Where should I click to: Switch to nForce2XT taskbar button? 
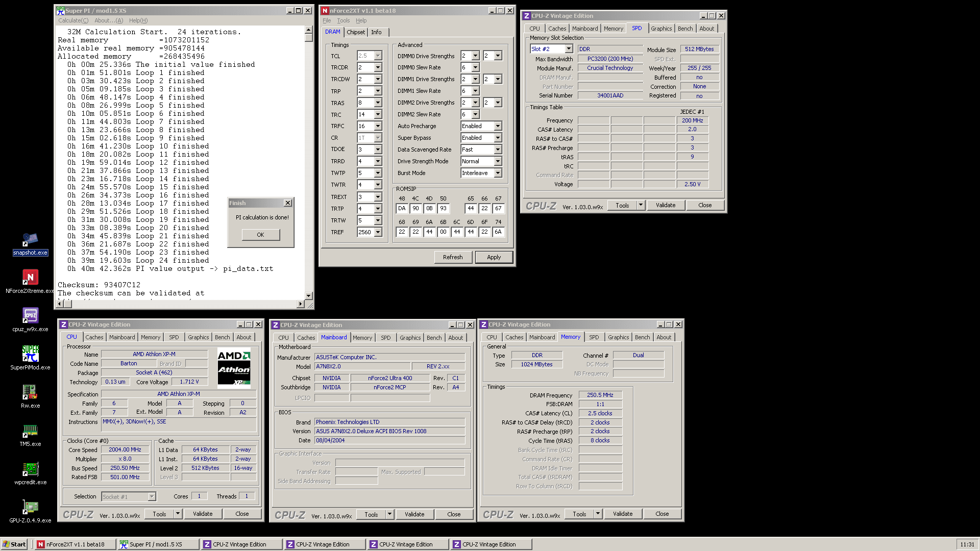(76, 544)
